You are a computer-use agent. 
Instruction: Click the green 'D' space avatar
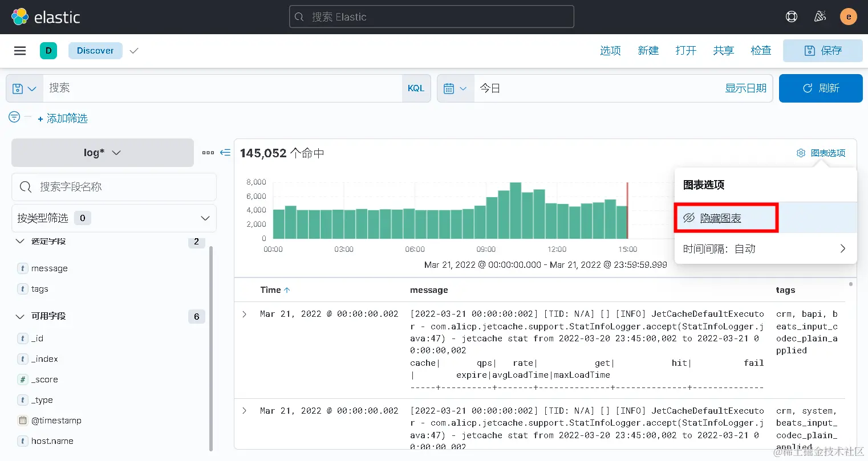point(48,51)
